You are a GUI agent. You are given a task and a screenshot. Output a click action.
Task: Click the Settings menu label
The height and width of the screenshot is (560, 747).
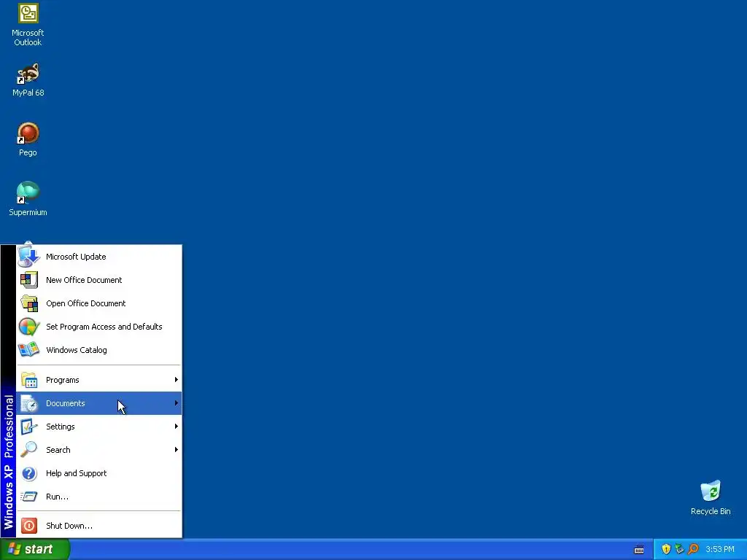60,427
